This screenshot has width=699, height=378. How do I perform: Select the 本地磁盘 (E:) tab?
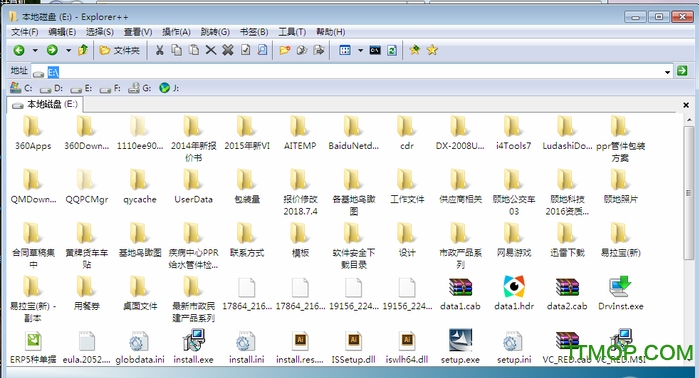45,105
